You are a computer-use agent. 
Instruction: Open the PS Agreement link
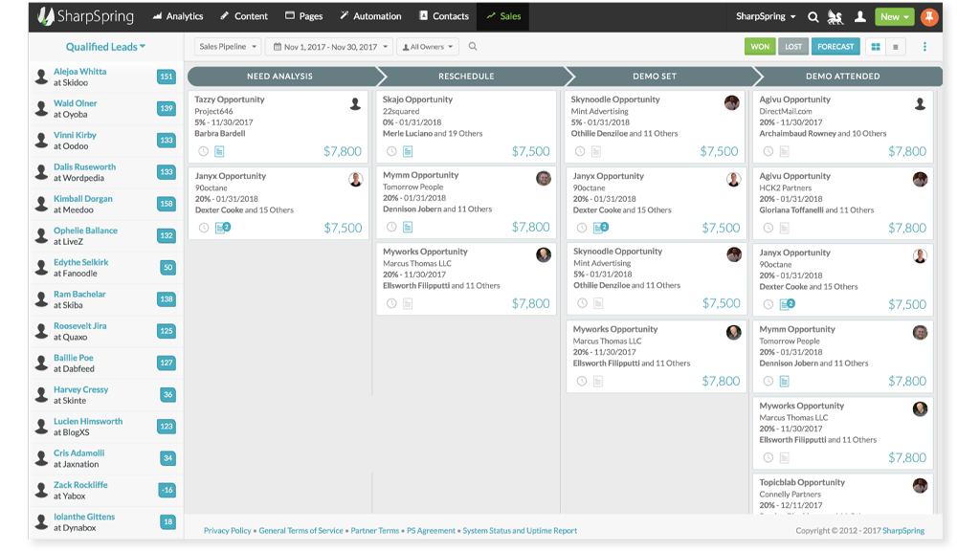click(x=431, y=530)
